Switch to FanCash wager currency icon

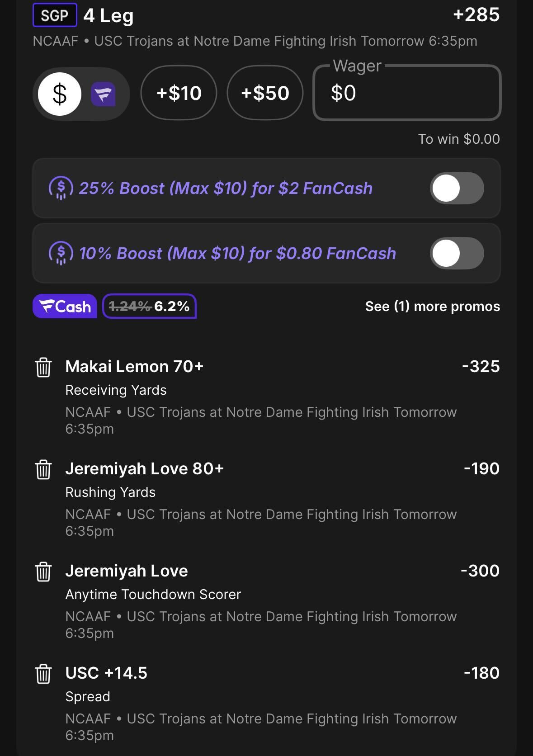(x=104, y=94)
